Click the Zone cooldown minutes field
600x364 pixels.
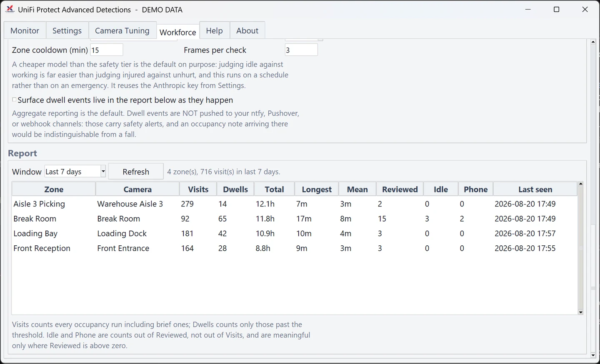pyautogui.click(x=107, y=50)
